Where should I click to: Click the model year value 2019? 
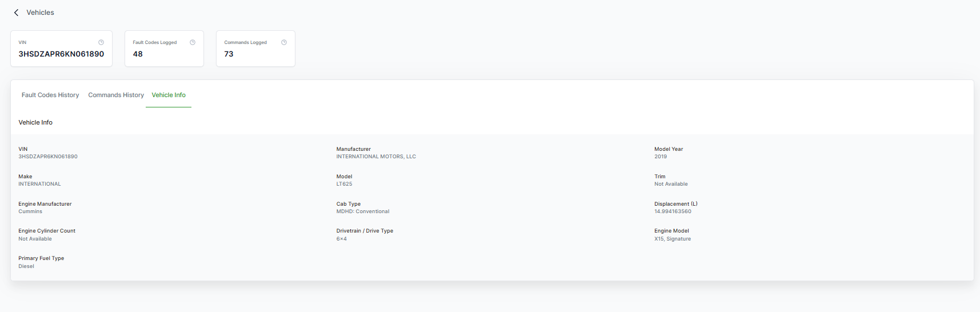click(x=661, y=157)
